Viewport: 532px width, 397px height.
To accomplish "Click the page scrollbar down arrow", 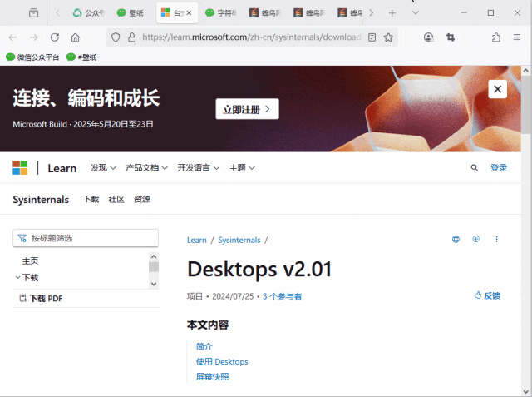I will coord(525,391).
